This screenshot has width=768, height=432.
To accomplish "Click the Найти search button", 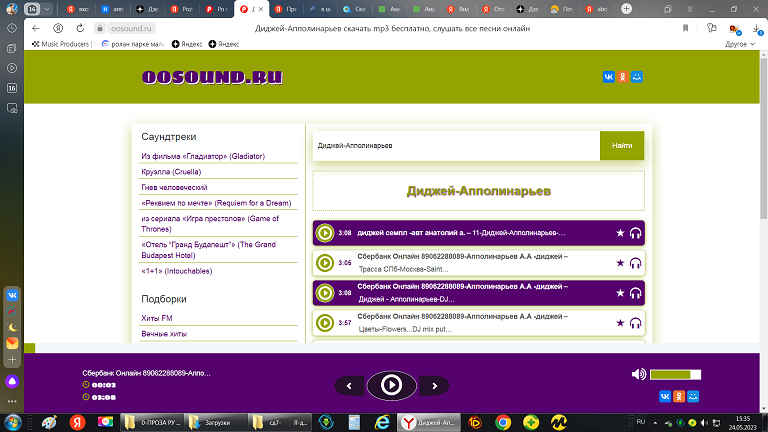I will (622, 145).
